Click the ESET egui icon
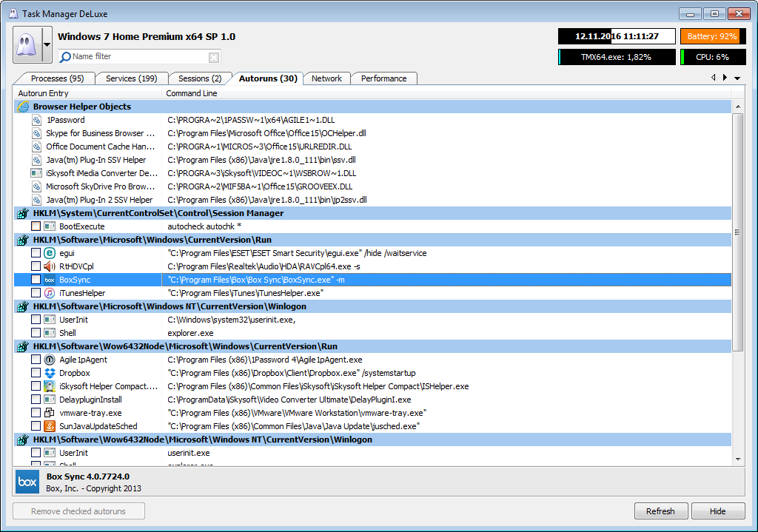Image resolution: width=758 pixels, height=532 pixels. click(50, 253)
